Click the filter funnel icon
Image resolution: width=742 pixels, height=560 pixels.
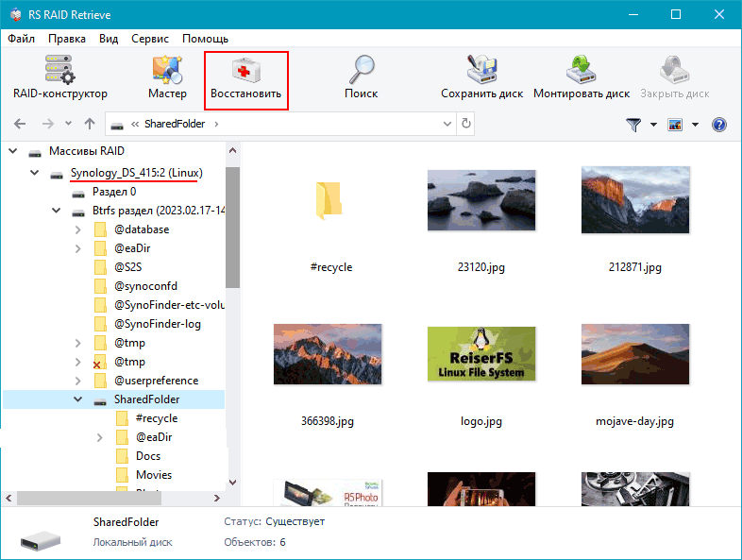coord(633,125)
